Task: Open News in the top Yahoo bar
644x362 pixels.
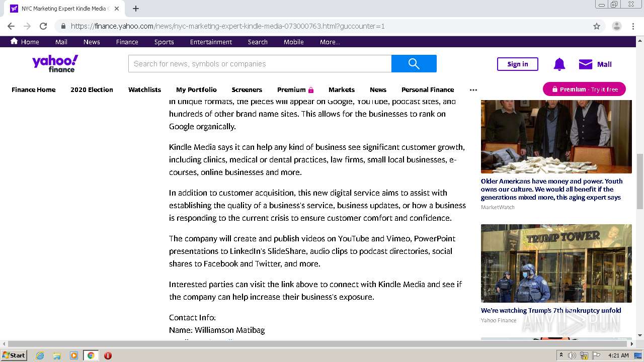Action: 92,42
